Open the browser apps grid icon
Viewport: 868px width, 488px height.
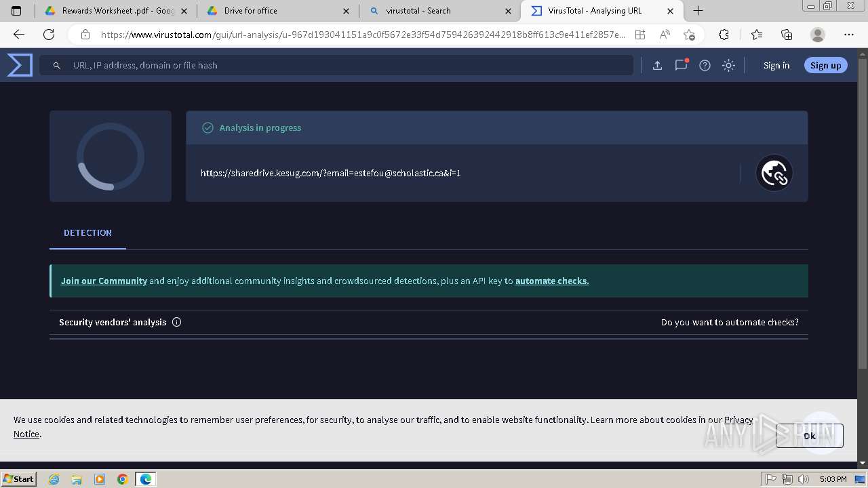pos(639,35)
